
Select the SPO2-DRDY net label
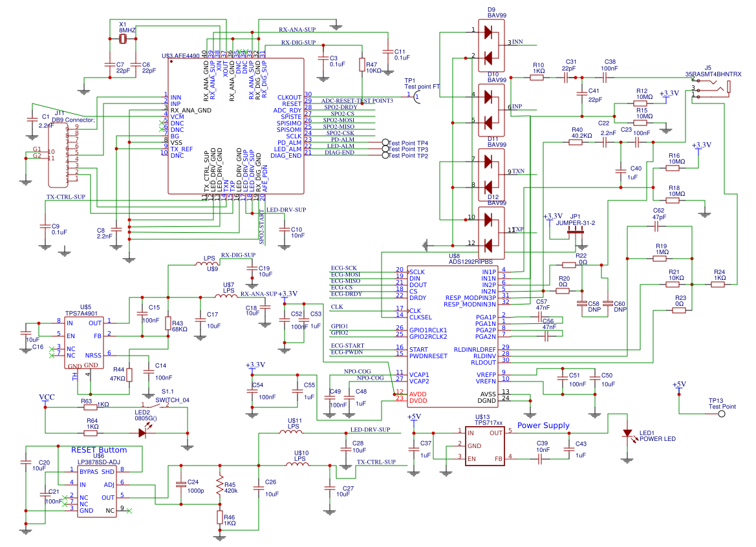click(340, 107)
